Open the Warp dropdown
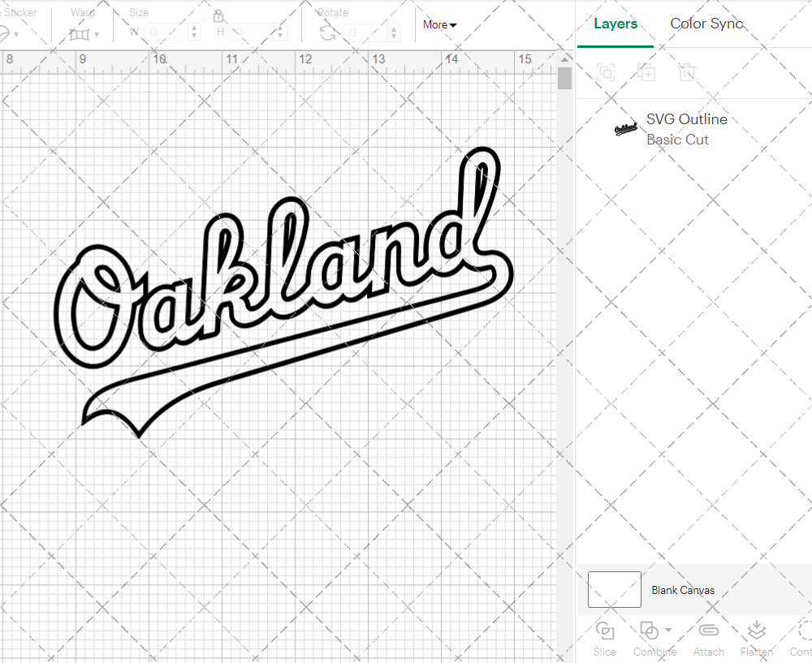The height and width of the screenshot is (663, 812). tap(84, 34)
